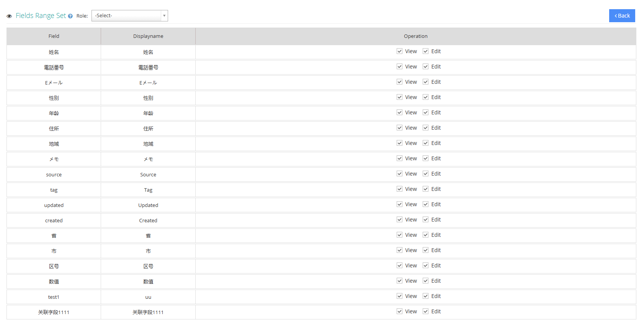Click the blue Back button
Image resolution: width=644 pixels, height=329 pixels.
pos(622,16)
